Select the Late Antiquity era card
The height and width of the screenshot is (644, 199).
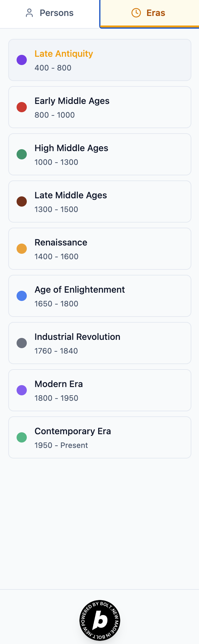(x=100, y=60)
